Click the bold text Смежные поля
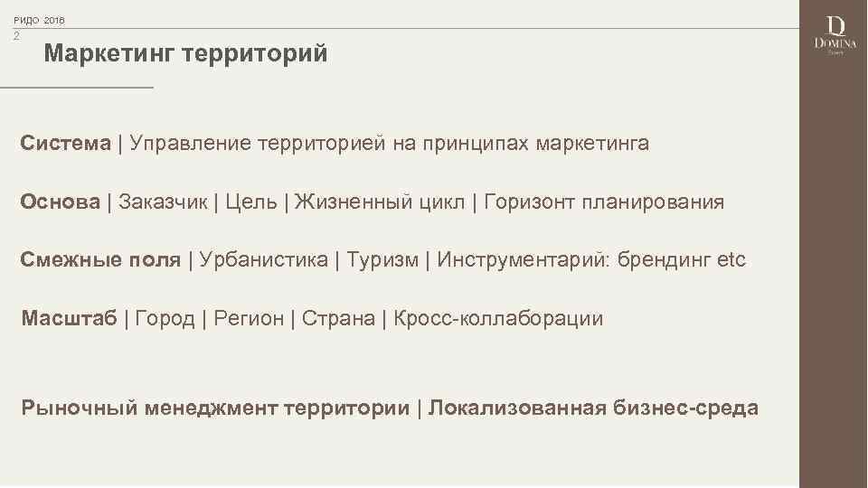868x488 pixels. click(101, 260)
